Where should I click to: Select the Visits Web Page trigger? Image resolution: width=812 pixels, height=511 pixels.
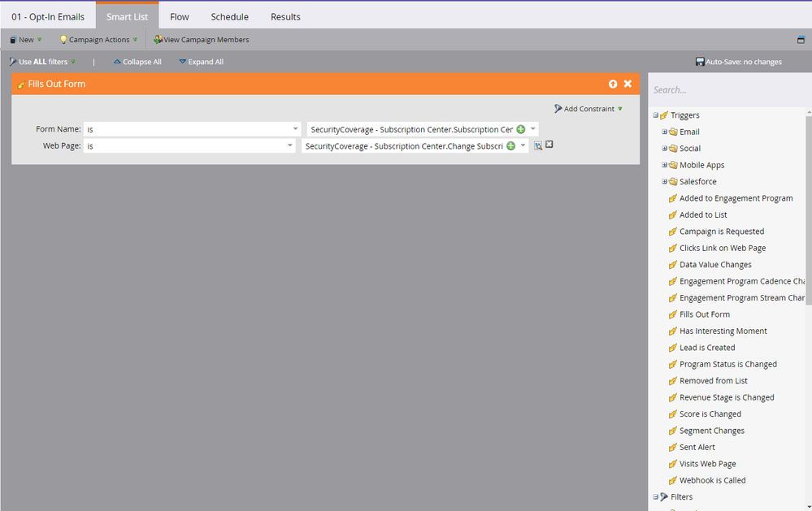tap(707, 464)
